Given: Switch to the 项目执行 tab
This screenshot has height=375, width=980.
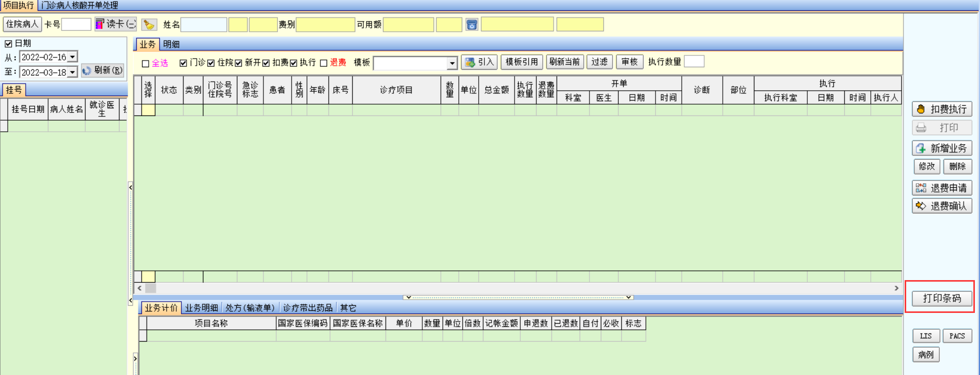Looking at the screenshot, I should point(18,5).
